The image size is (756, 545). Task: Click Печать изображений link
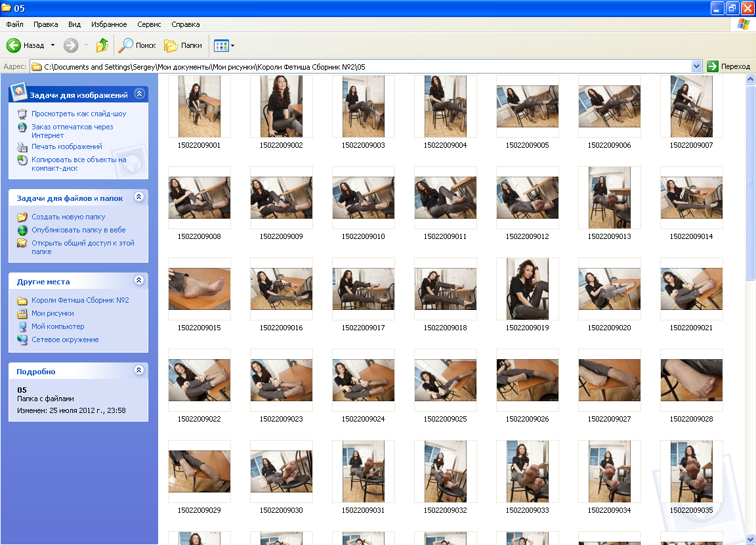(x=67, y=146)
